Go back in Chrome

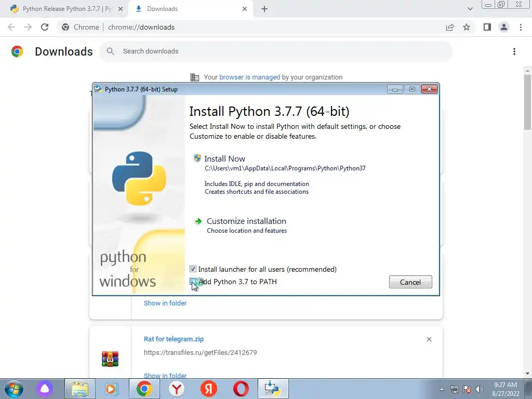[x=11, y=27]
